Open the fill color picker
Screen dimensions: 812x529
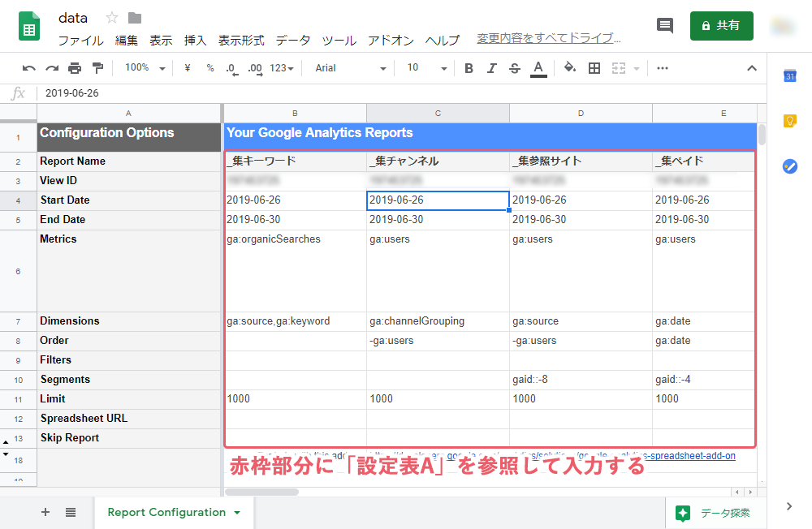point(570,68)
